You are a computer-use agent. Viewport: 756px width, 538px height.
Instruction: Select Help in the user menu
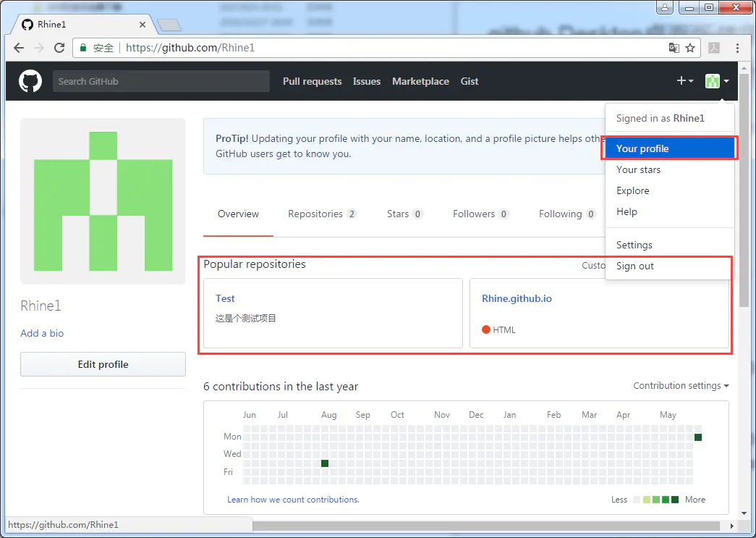(670, 212)
